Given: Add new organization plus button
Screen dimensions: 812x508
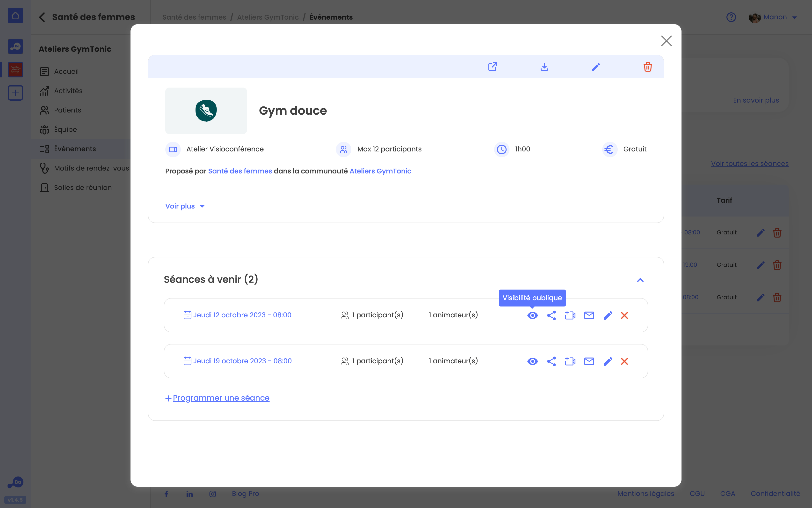Looking at the screenshot, I should click(15, 93).
